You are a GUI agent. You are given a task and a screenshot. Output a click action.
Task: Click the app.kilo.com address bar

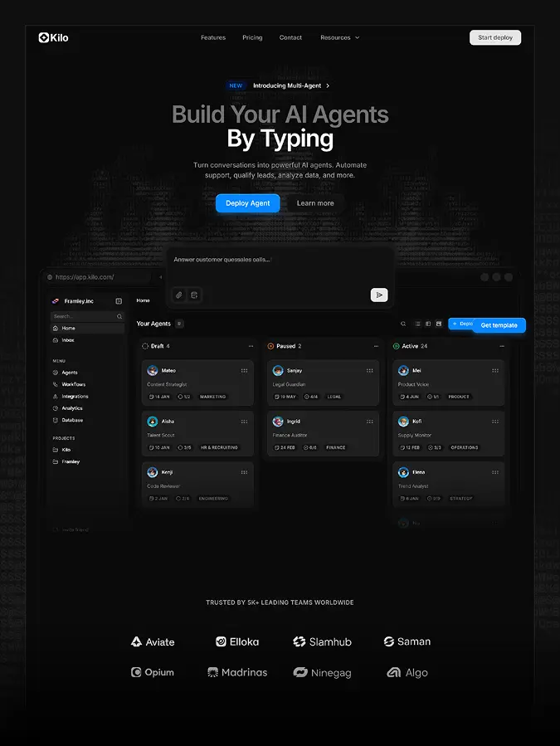(x=98, y=277)
